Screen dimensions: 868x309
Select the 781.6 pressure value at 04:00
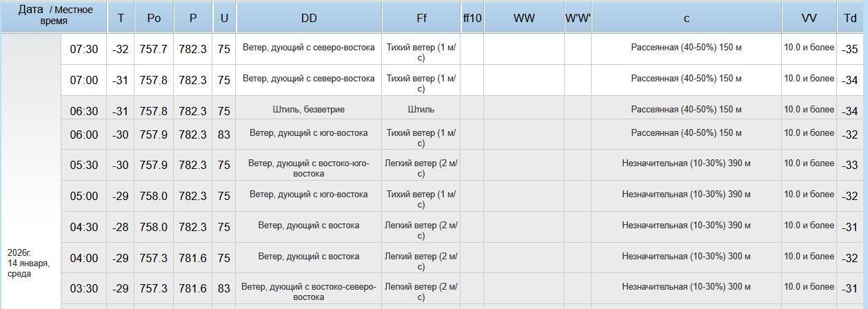click(x=193, y=257)
